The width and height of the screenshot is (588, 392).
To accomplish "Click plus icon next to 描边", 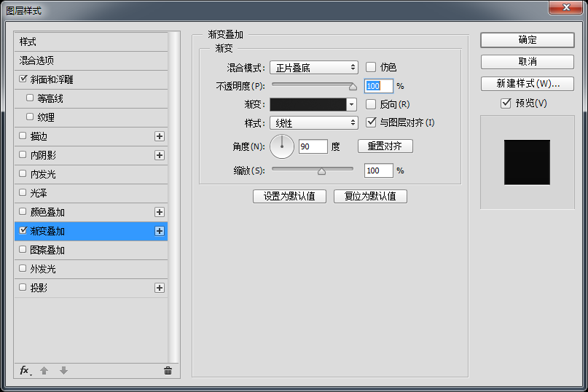I will point(160,136).
